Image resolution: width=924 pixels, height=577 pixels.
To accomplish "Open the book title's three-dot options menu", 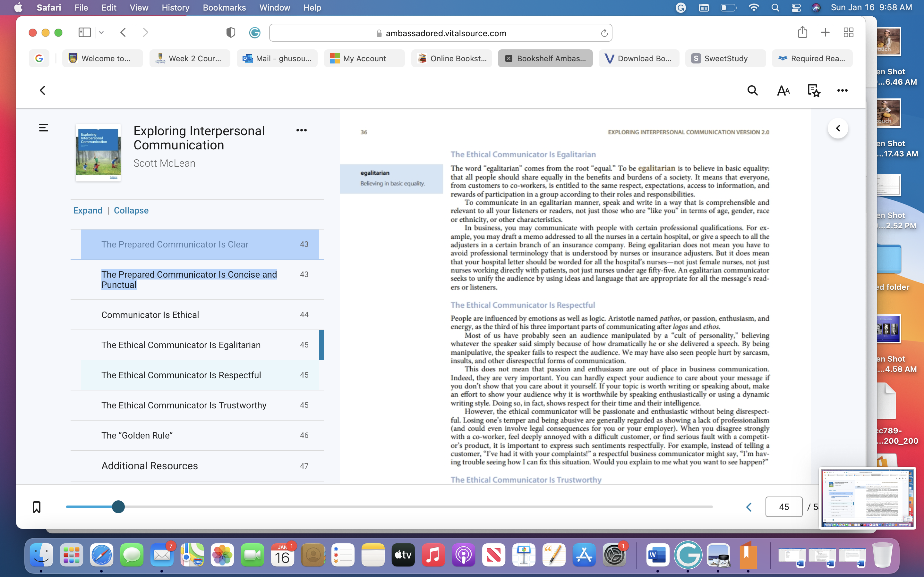I will (x=301, y=130).
